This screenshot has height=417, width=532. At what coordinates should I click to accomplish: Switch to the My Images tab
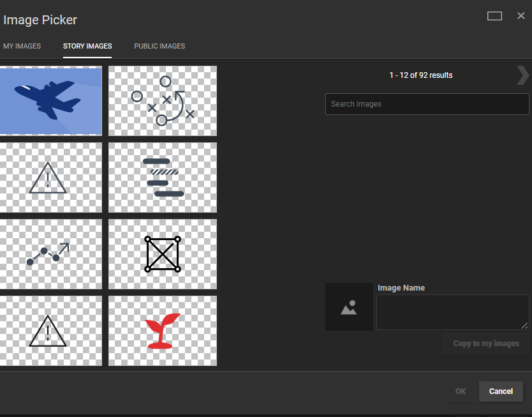22,46
